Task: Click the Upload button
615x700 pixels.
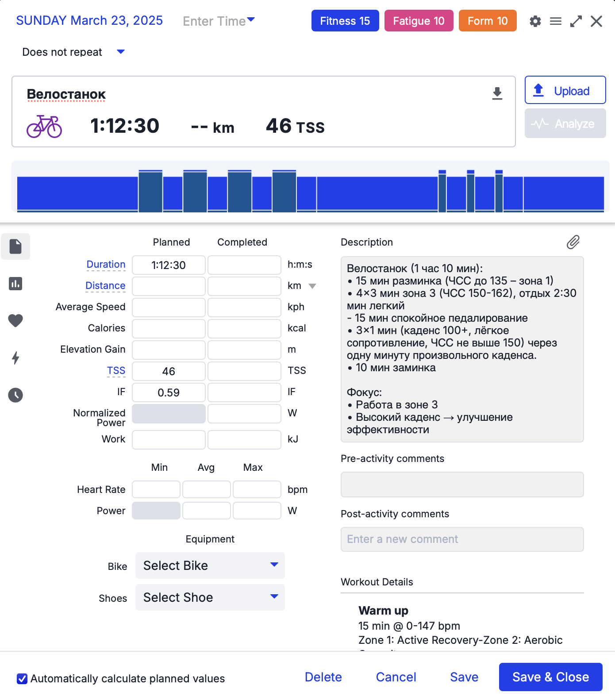Action: point(565,91)
